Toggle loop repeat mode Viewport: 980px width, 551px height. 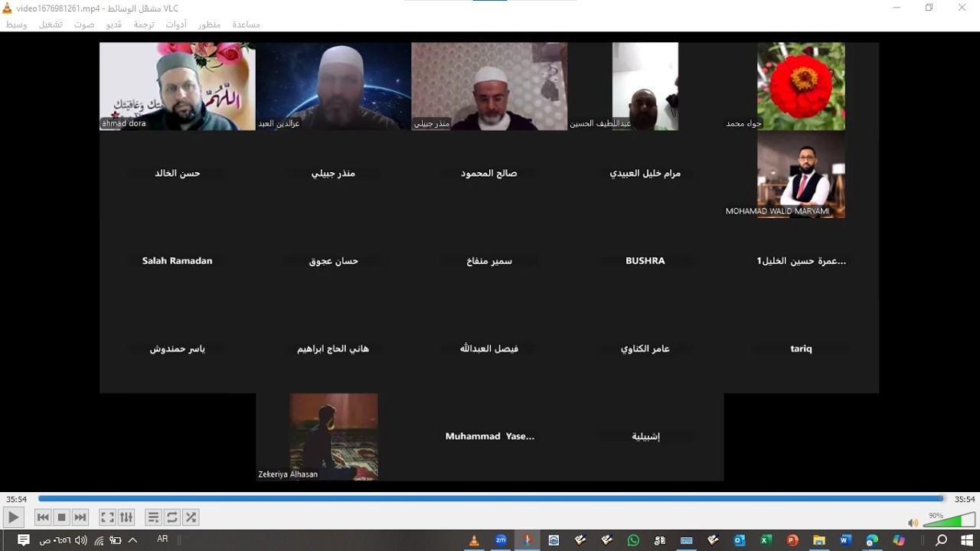pos(172,517)
